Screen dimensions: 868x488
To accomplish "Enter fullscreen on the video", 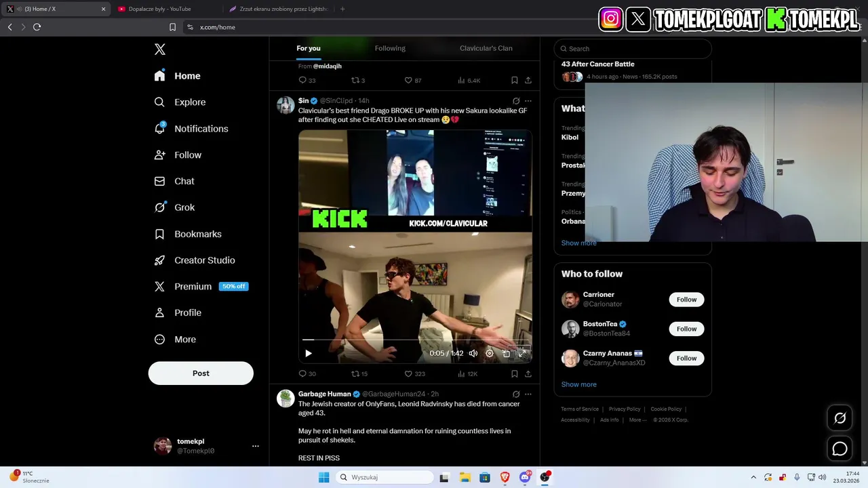I will [x=522, y=353].
